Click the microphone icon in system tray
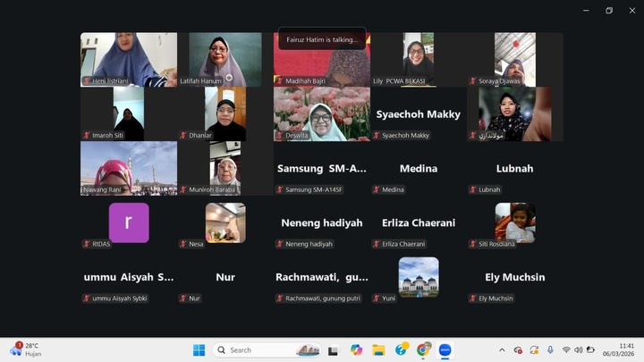The image size is (644, 362). [x=550, y=349]
